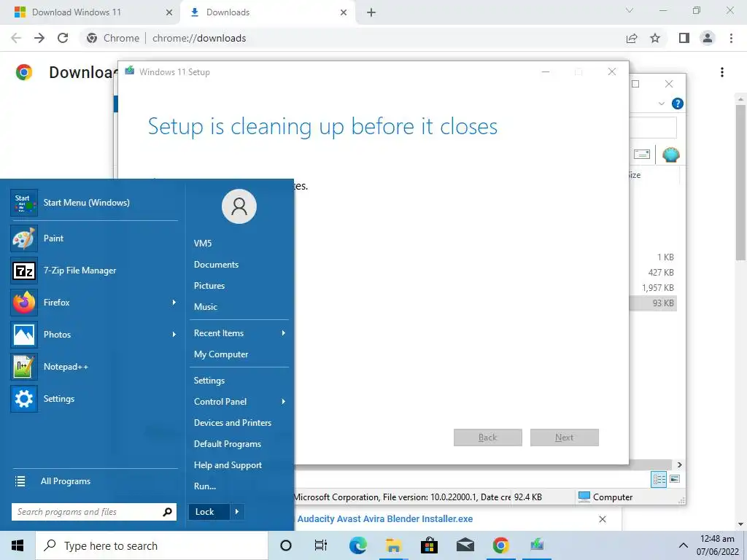This screenshot has width=747, height=560.
Task: Open Chrome tab search chevron
Action: [x=630, y=10]
